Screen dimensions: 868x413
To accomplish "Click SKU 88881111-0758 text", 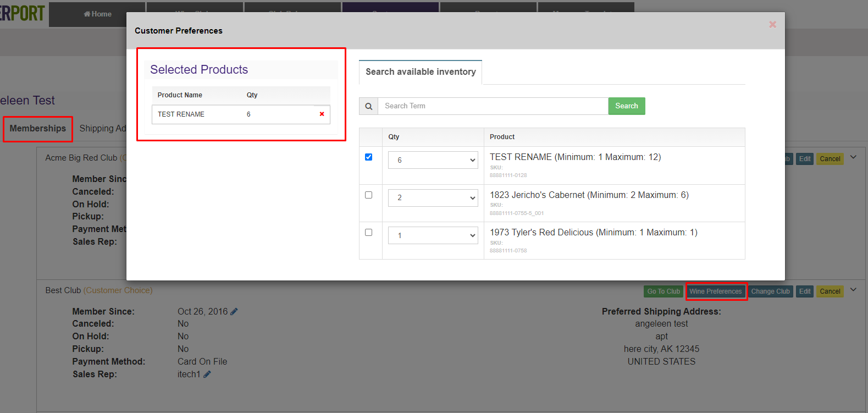I will coord(508,251).
